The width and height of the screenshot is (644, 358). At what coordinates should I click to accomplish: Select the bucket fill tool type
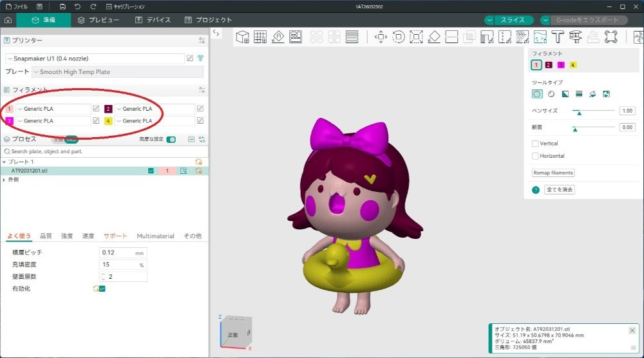tap(592, 94)
